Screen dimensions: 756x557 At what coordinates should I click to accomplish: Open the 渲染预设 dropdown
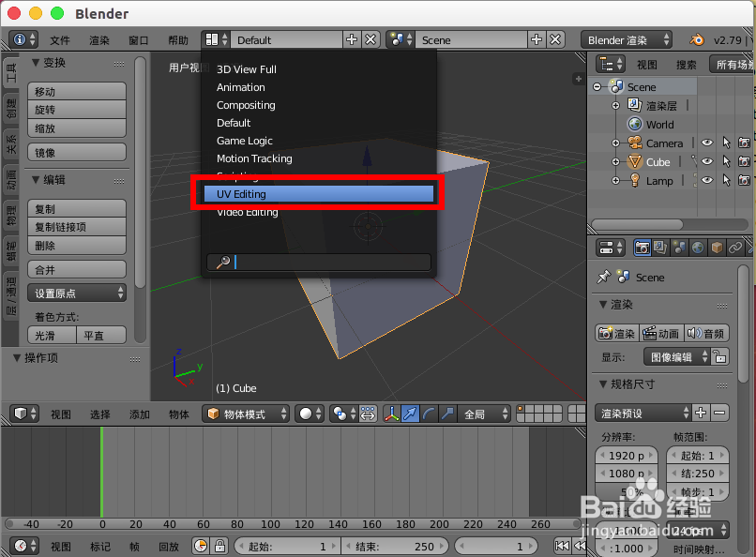point(643,413)
